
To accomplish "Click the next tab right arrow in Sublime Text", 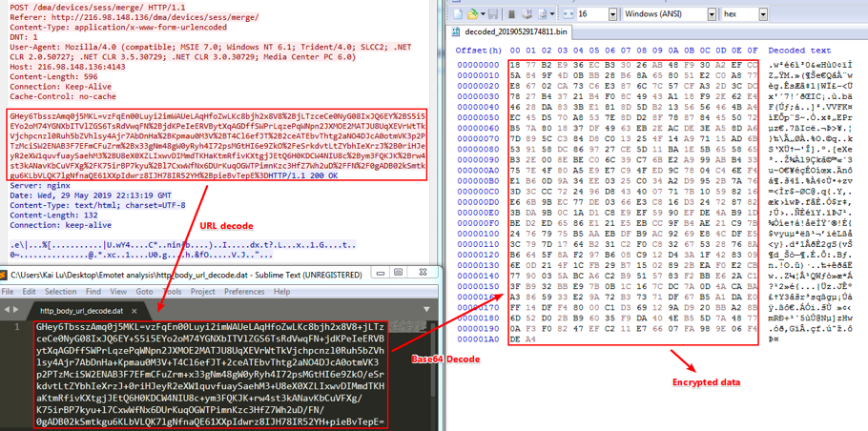I will pos(16,309).
